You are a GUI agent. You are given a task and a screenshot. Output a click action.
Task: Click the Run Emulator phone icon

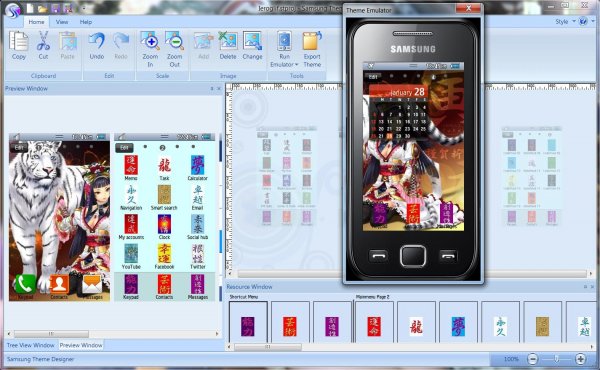(x=284, y=41)
